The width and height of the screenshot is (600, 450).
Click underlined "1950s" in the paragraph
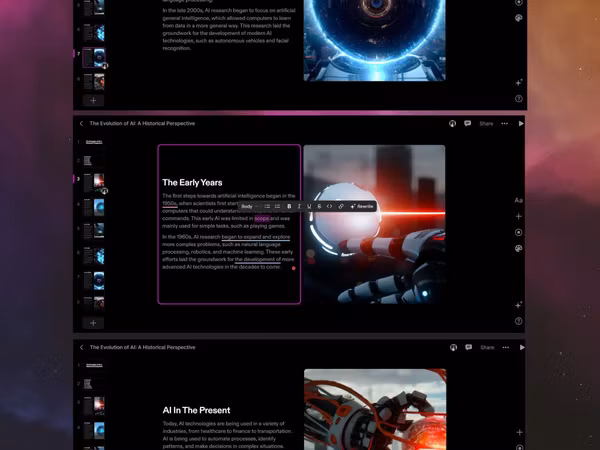tap(170, 203)
